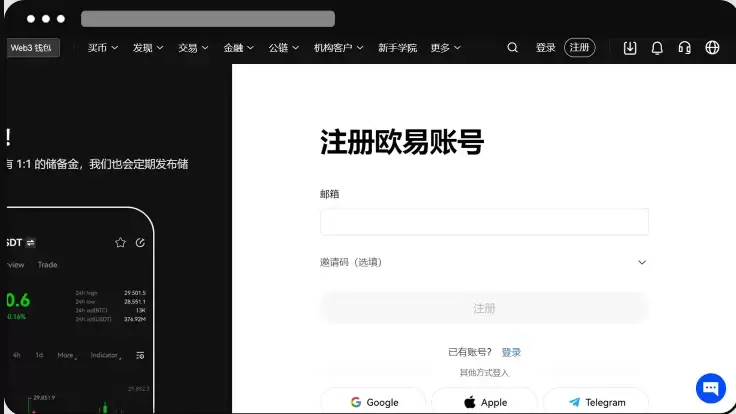This screenshot has height=414, width=736.
Task: Click the Apple logo sign-in icon
Action: point(469,402)
